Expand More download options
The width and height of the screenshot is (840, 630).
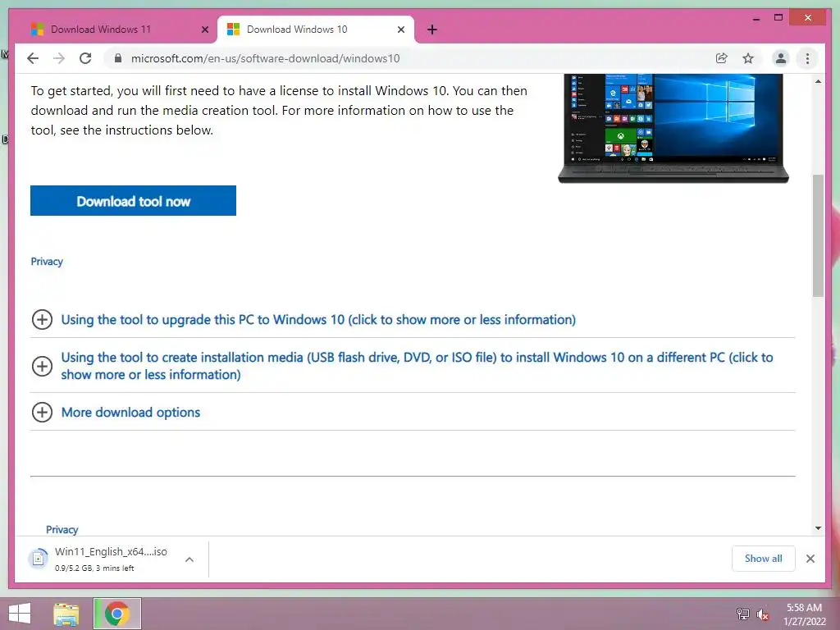(130, 413)
